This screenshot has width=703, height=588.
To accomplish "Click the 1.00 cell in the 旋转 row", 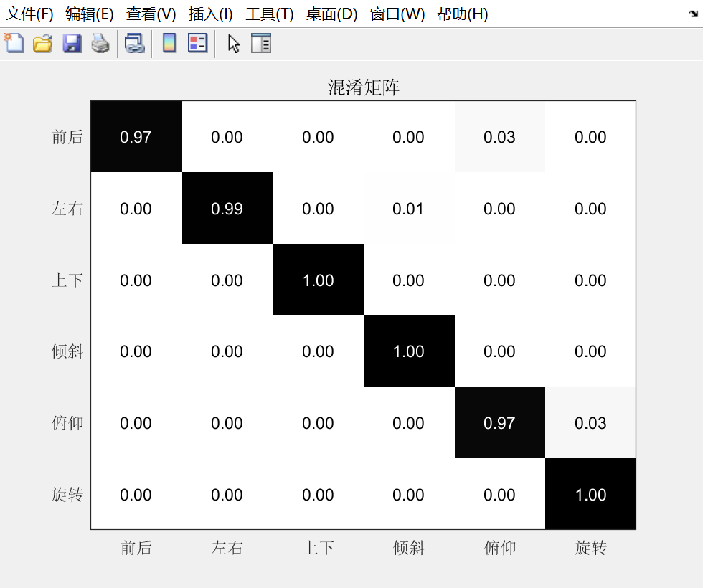I will pyautogui.click(x=590, y=494).
